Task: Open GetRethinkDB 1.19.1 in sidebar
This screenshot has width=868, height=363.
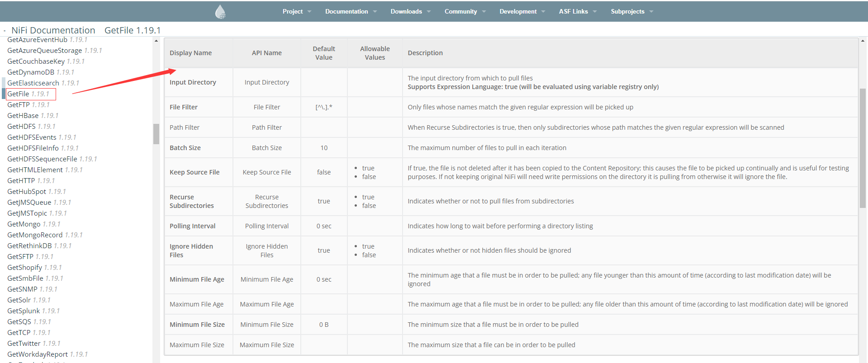Action: pos(39,246)
